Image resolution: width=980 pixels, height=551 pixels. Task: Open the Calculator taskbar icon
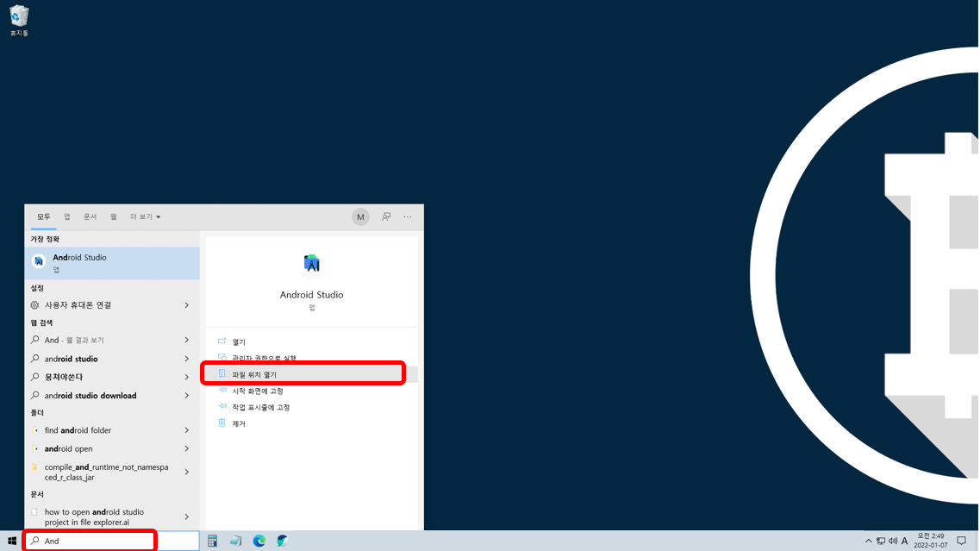pos(213,541)
